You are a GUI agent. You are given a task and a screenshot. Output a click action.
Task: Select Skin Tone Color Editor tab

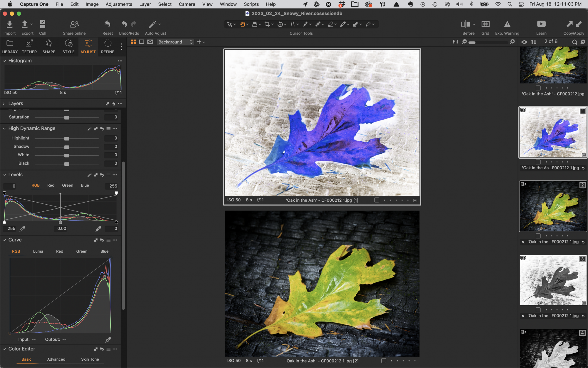90,359
